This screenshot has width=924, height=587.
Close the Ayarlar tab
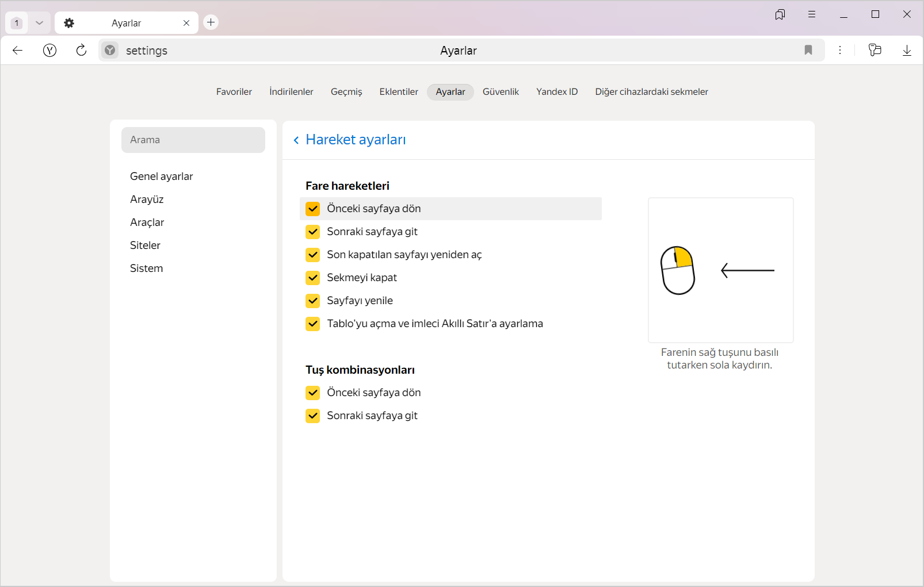pos(186,23)
